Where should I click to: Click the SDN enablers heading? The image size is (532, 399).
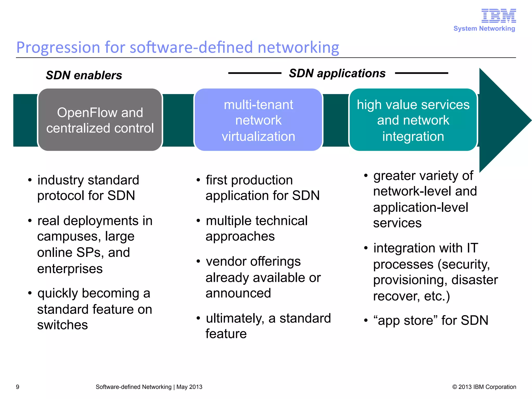[84, 75]
